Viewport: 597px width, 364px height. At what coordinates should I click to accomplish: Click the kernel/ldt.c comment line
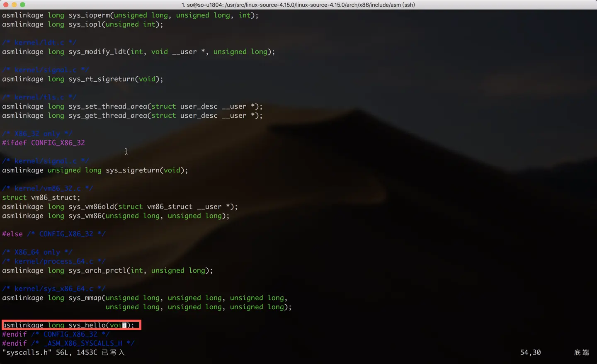[x=39, y=43]
